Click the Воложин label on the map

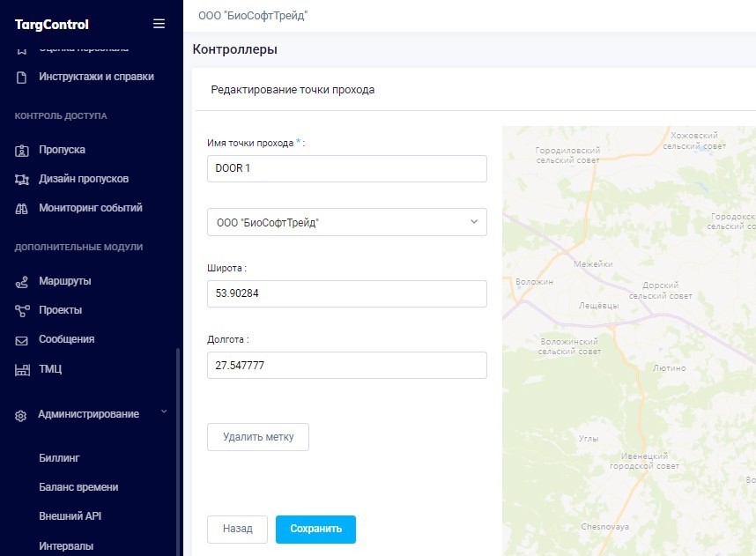click(x=534, y=282)
